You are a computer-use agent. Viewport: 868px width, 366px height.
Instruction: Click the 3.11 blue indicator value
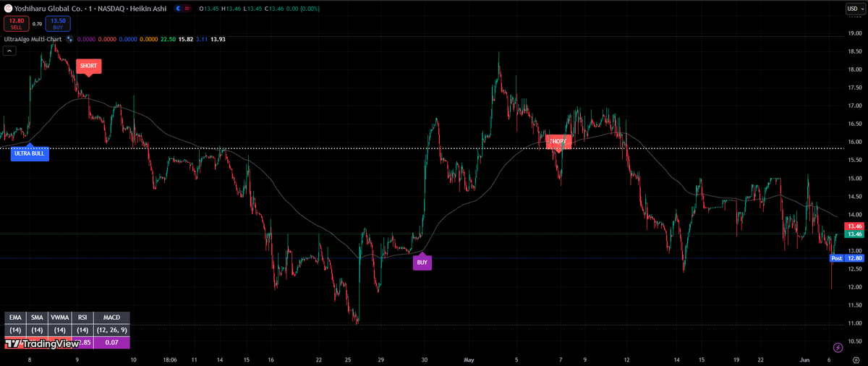click(x=202, y=39)
